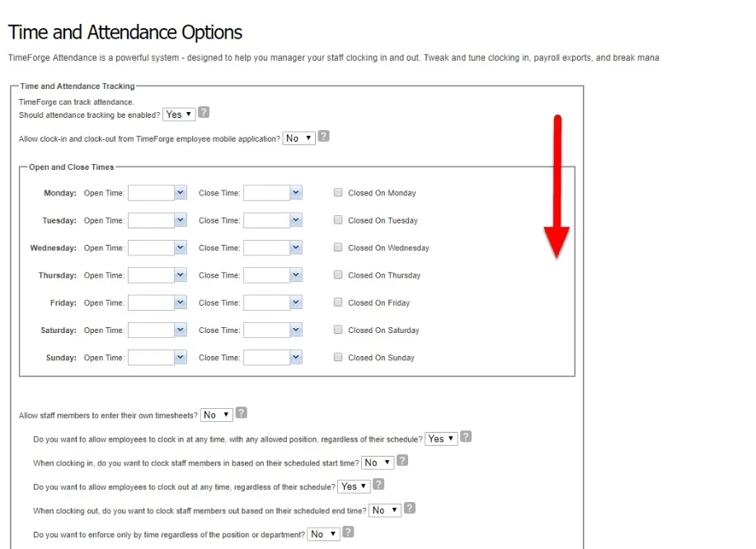This screenshot has width=756, height=549.
Task: Click the Wednesday: row label
Action: pos(53,248)
